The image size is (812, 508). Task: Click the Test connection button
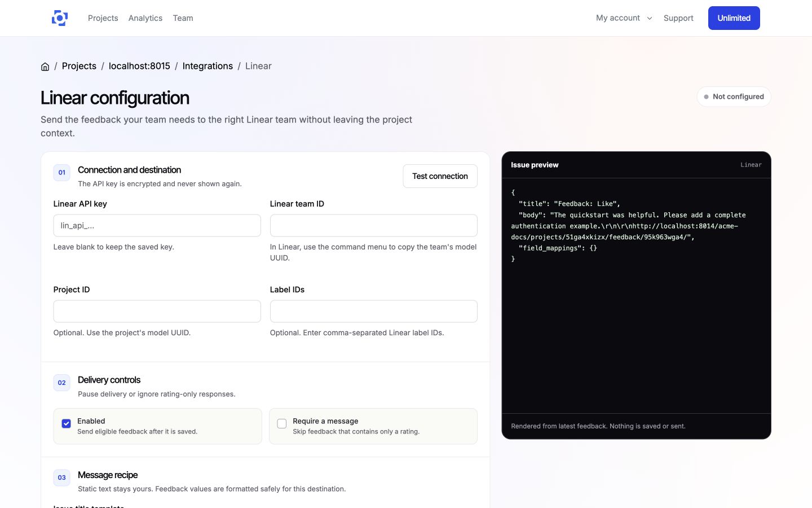pyautogui.click(x=440, y=176)
